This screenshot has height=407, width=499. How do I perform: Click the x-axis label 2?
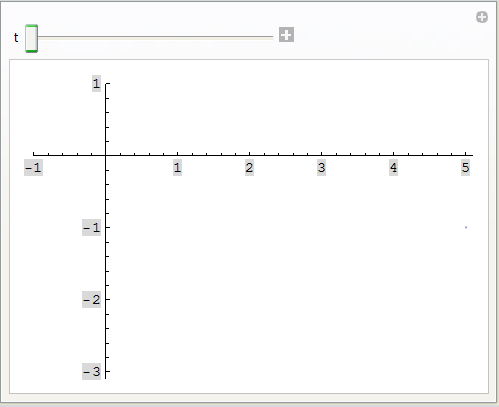[x=249, y=167]
